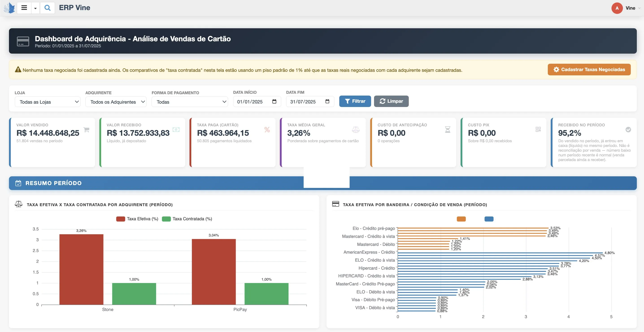
Task: Click the funnel icon on Filtrar
Action: (347, 101)
